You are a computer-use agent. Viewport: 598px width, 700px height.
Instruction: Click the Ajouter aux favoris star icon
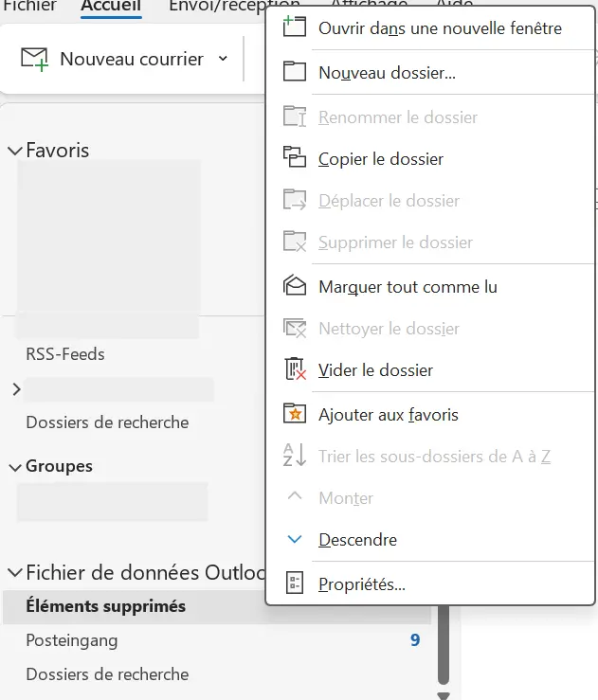point(295,413)
